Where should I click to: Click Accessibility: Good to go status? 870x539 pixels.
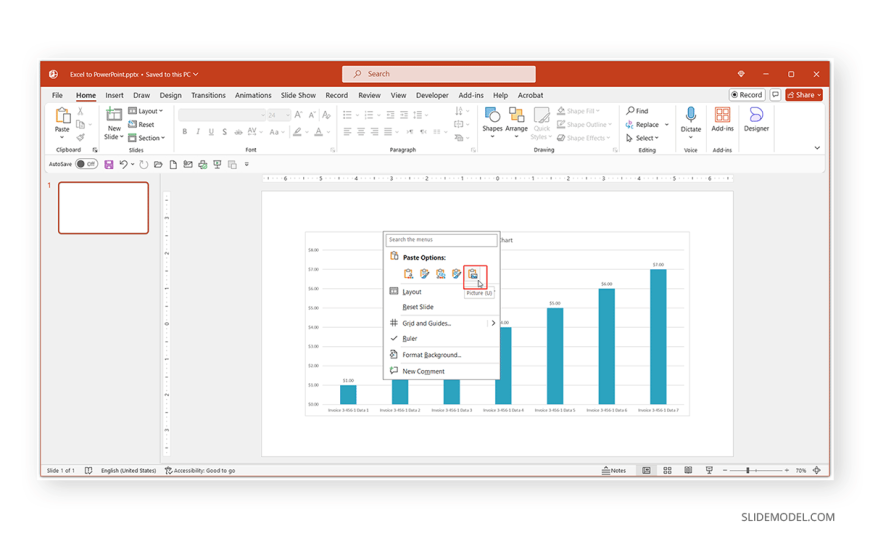(x=200, y=470)
